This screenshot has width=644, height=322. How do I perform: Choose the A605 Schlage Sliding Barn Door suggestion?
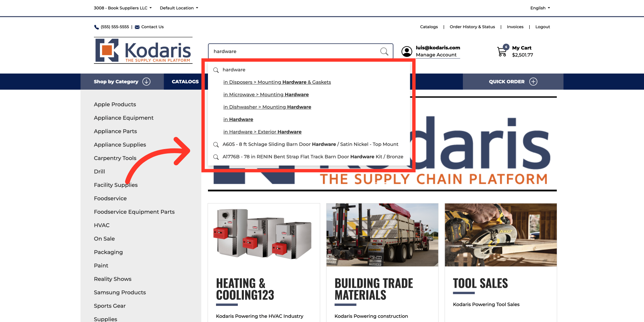point(310,144)
